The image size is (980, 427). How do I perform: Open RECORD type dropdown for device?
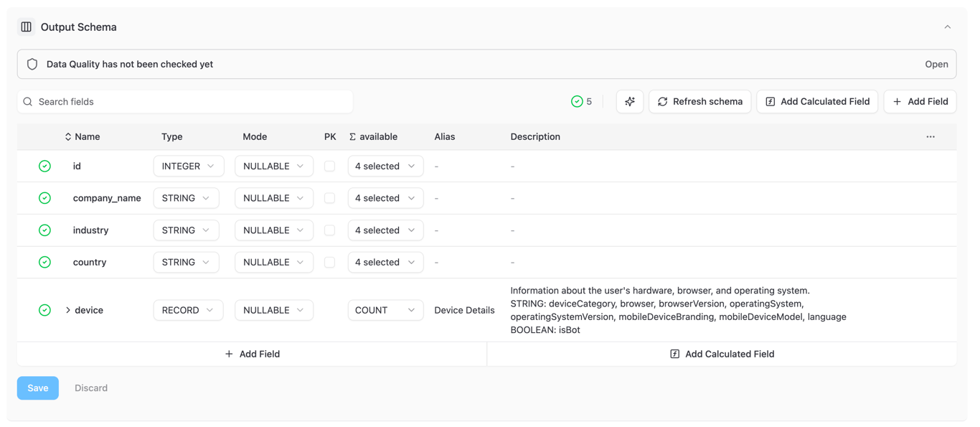188,310
